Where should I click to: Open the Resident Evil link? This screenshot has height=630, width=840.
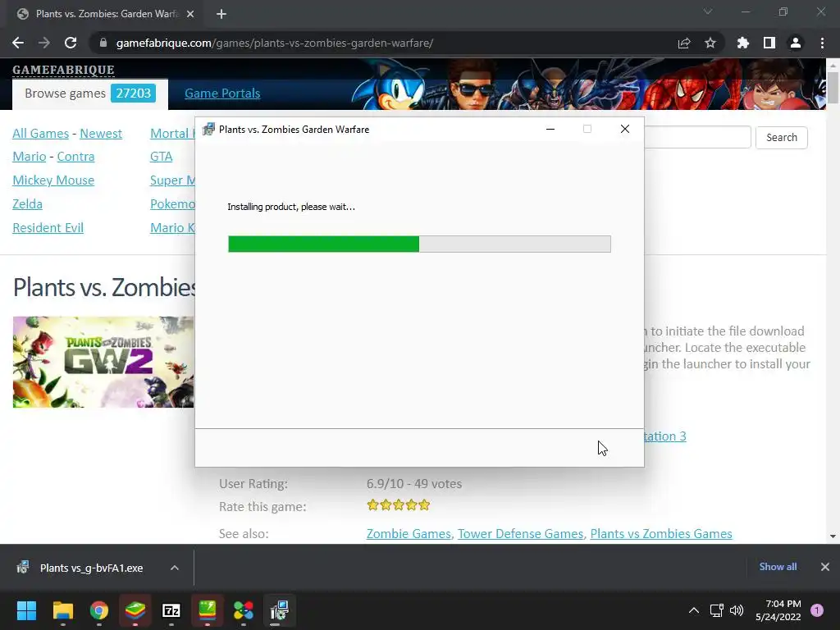click(x=48, y=228)
